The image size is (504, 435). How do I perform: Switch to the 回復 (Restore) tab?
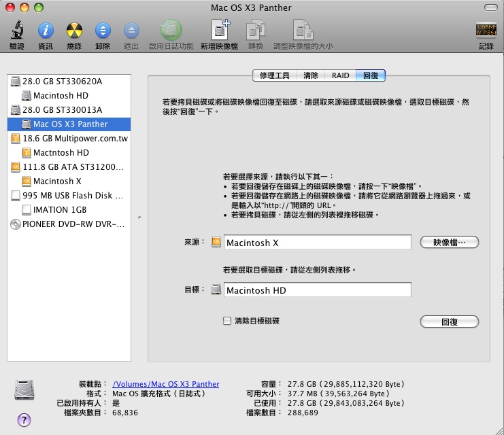pyautogui.click(x=371, y=75)
